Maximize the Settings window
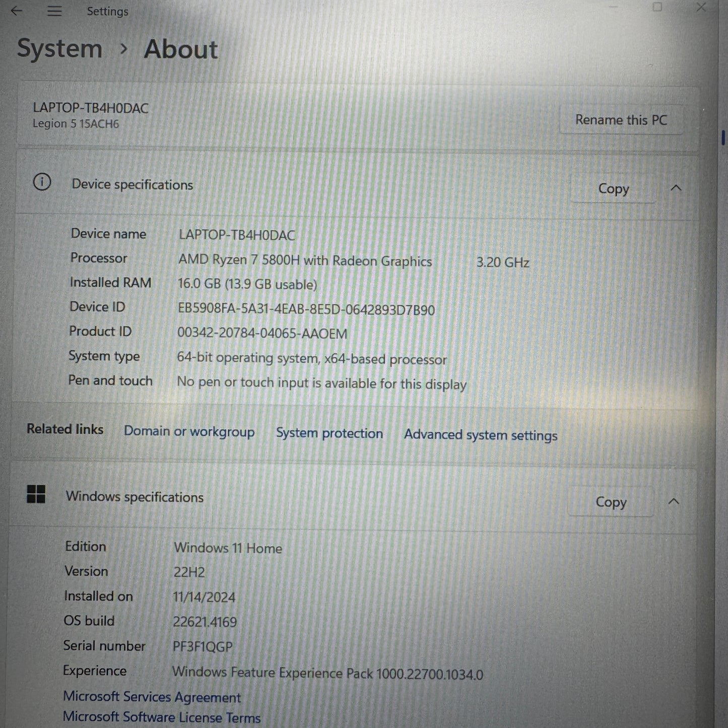 657,7
